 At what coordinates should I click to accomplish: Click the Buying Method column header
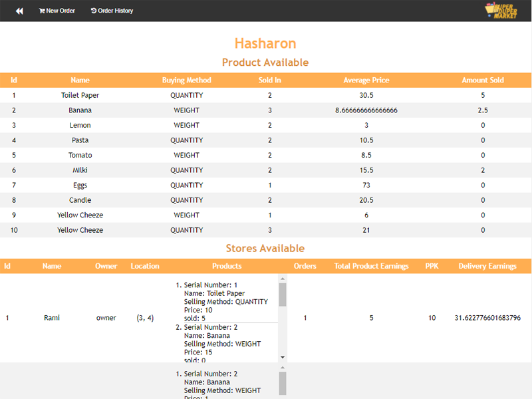tap(187, 80)
